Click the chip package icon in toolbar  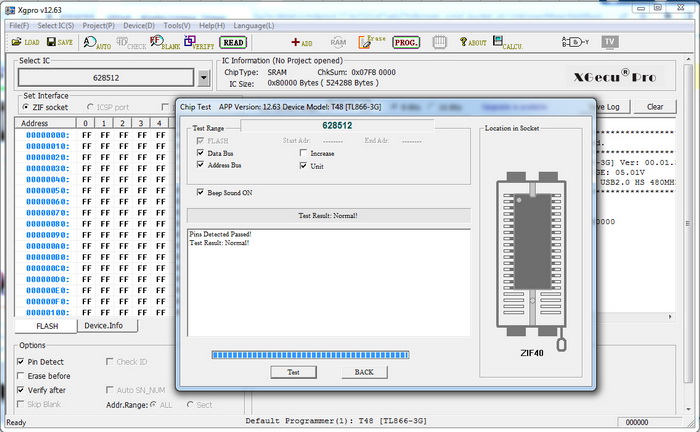pos(439,42)
